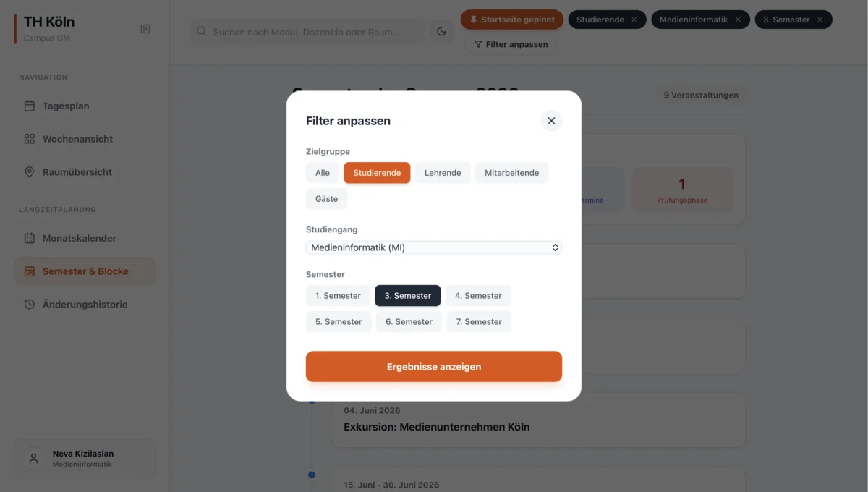Open Wochenansicht grid view
Image resolution: width=868 pixels, height=492 pixels.
click(77, 139)
